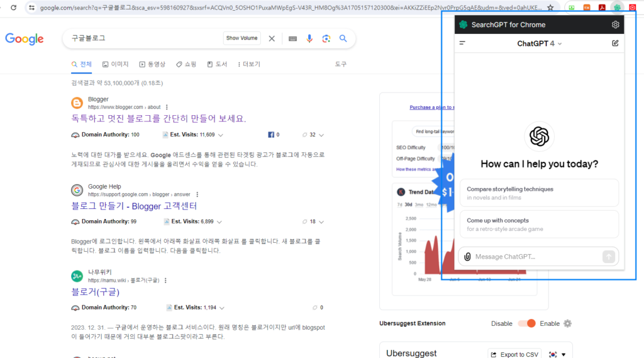
Task: Open the ChatGPT sidebar menu icon
Action: pyautogui.click(x=462, y=43)
